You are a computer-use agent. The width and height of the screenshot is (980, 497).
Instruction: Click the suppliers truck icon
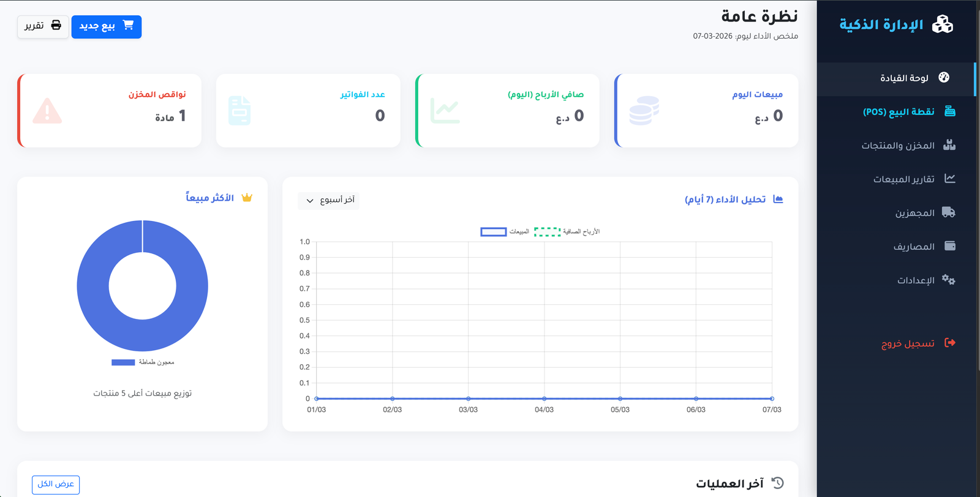tap(949, 212)
